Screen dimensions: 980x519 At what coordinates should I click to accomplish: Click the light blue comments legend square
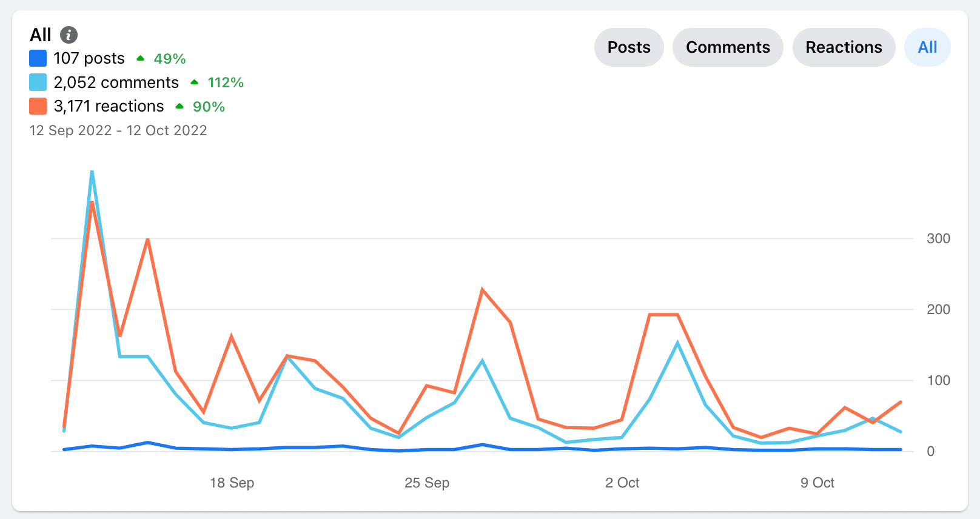tap(38, 82)
